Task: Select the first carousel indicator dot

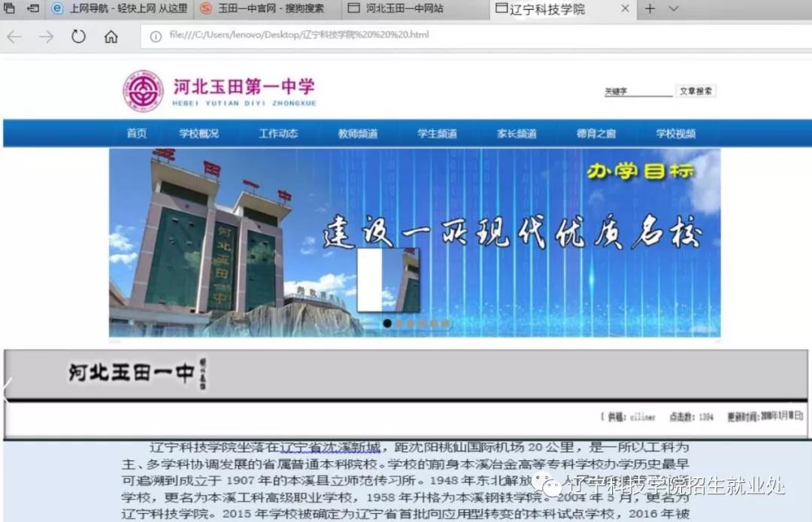Action: pyautogui.click(x=387, y=323)
